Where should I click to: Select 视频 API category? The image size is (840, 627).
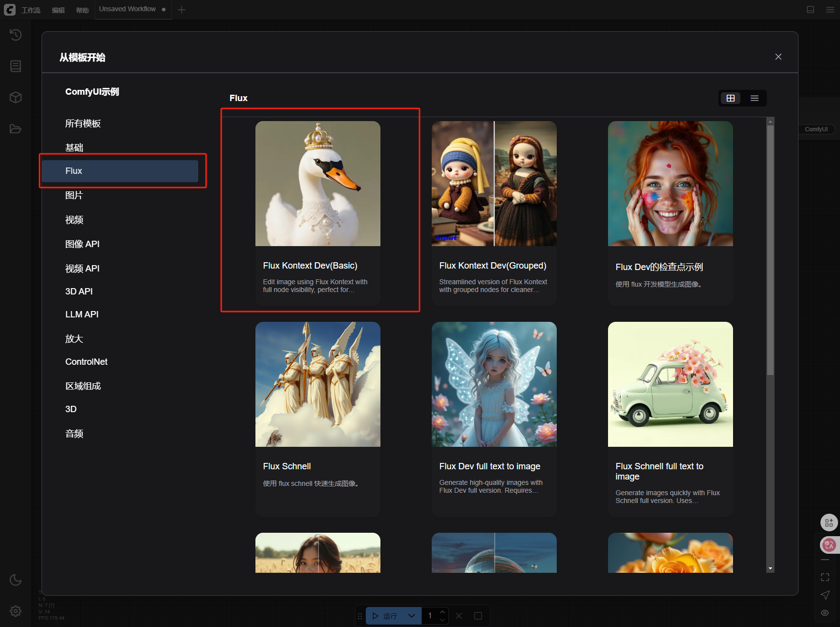(x=120, y=268)
